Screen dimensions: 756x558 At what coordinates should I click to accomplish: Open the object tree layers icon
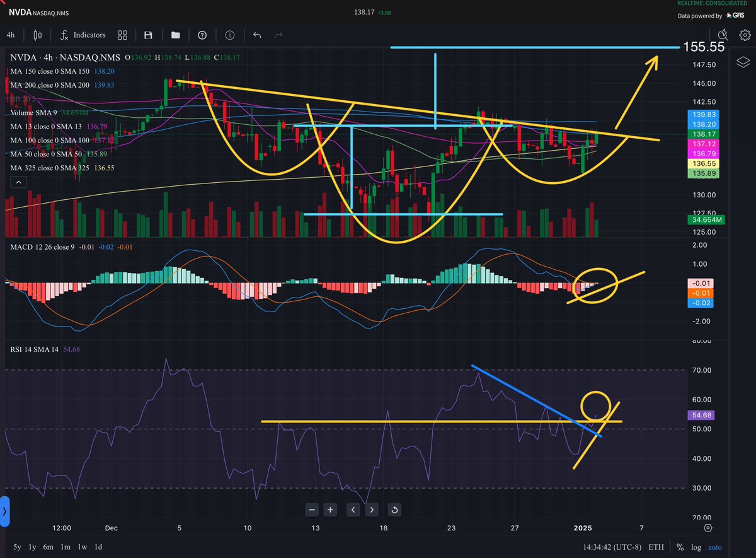click(x=742, y=62)
